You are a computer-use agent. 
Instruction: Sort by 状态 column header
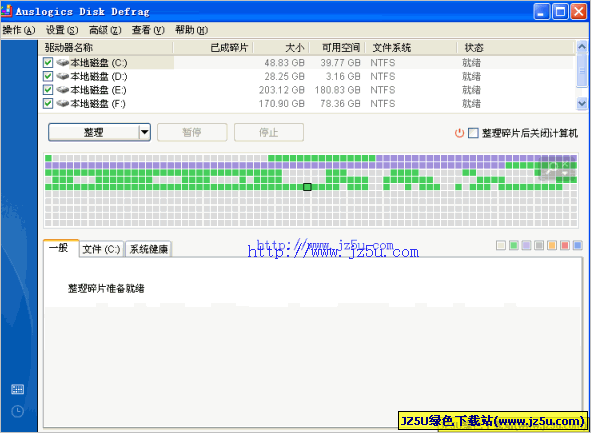(516, 47)
